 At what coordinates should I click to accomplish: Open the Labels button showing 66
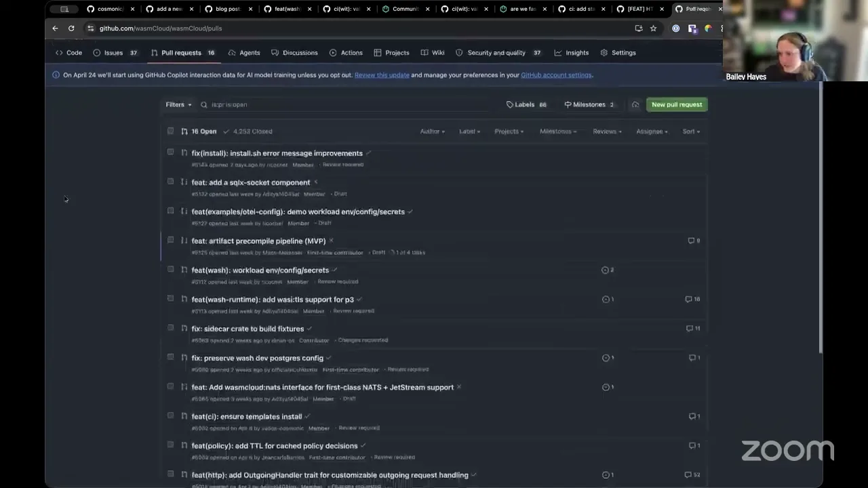tap(526, 105)
